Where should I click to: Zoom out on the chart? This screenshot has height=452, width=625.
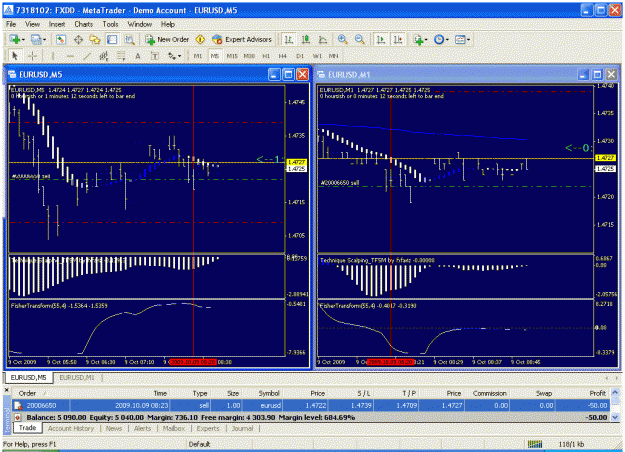[360, 39]
